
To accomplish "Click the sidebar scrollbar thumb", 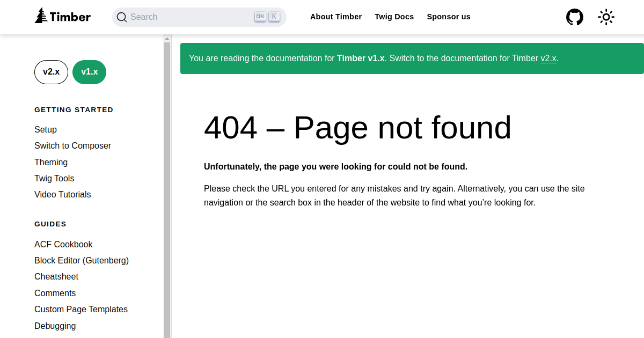I will (167, 190).
